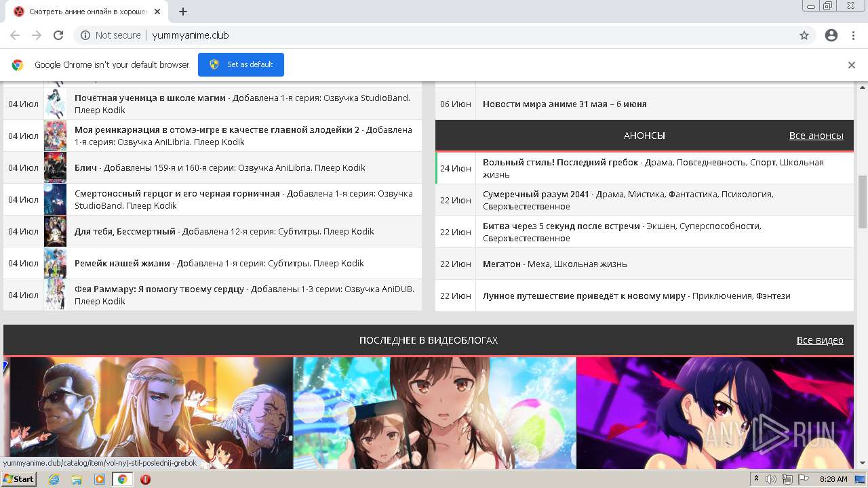Open Chrome three-dot menu

pyautogui.click(x=853, y=35)
